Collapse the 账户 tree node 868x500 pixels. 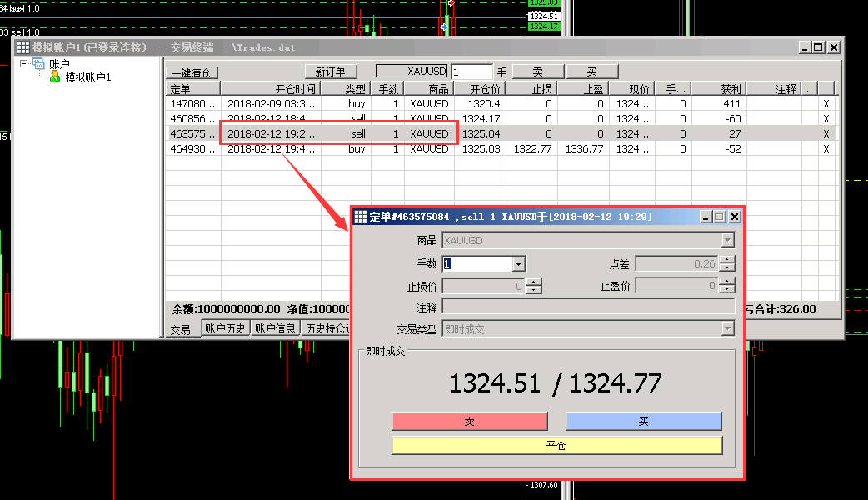(24, 63)
